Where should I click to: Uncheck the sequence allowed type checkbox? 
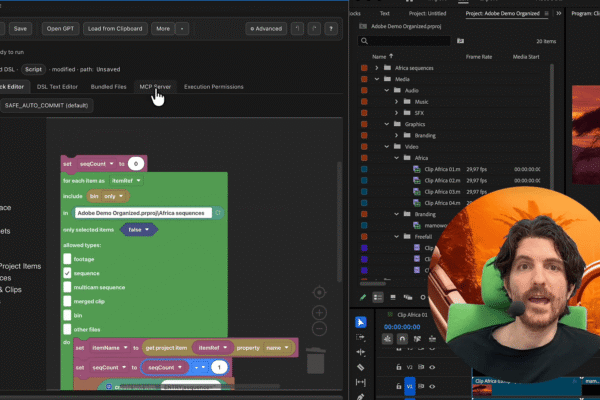tap(67, 273)
